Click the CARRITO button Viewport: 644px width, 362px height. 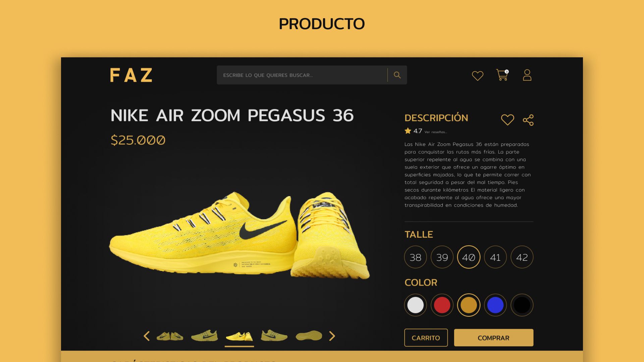point(426,338)
